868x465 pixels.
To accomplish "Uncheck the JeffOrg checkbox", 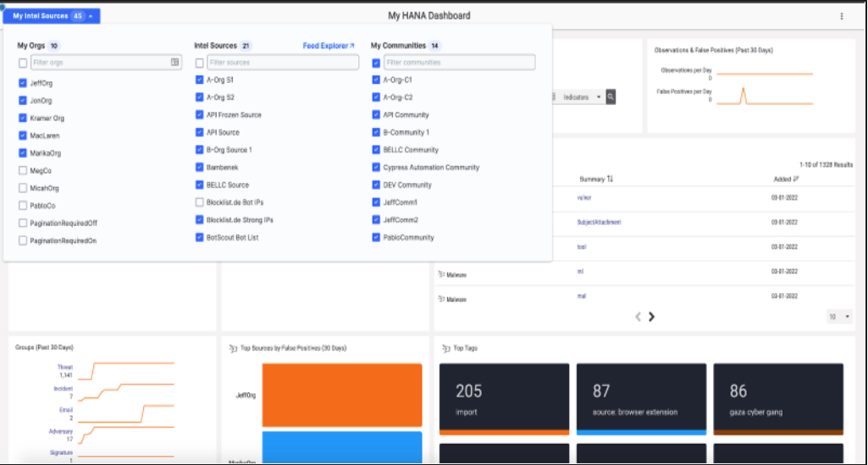I will [x=23, y=83].
